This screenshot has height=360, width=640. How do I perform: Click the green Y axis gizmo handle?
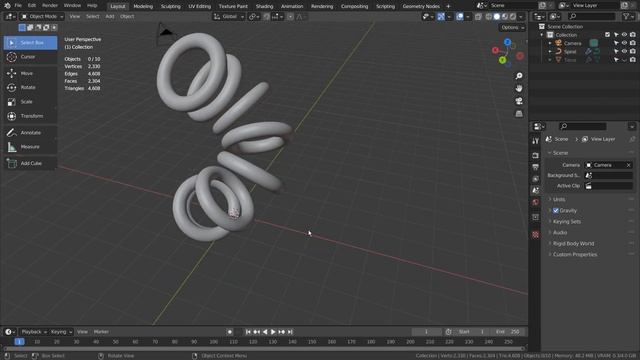[x=502, y=60]
